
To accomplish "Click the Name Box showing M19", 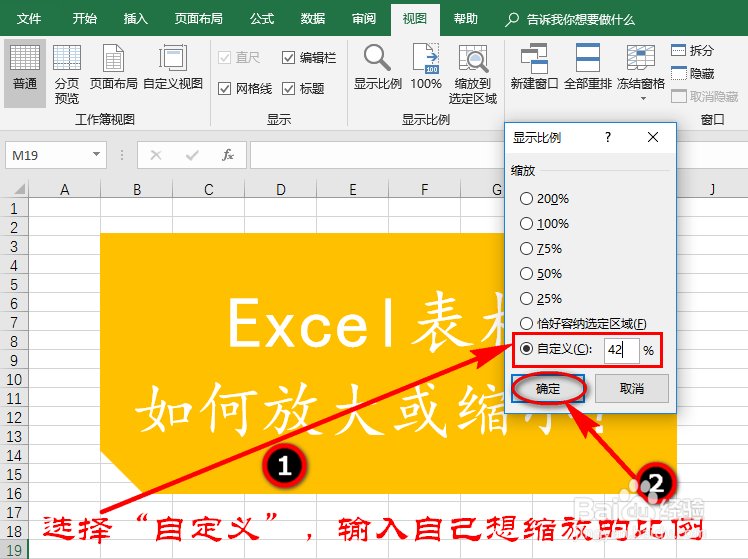I will (x=48, y=155).
